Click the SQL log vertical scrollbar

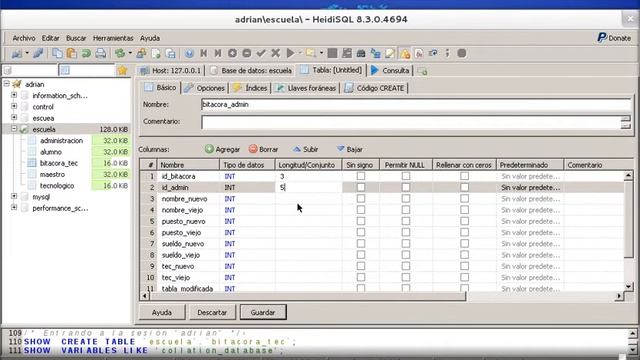(632, 342)
